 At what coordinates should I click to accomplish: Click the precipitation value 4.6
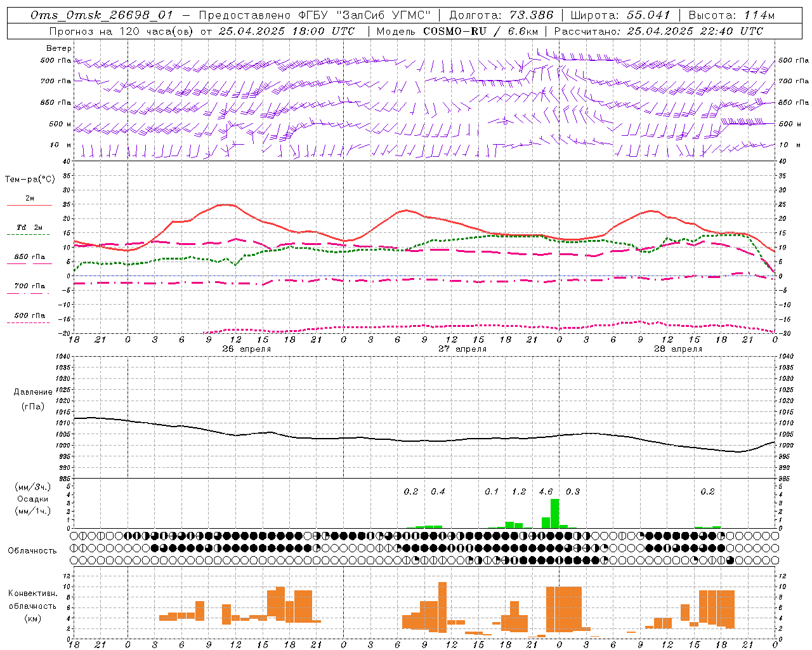[546, 491]
